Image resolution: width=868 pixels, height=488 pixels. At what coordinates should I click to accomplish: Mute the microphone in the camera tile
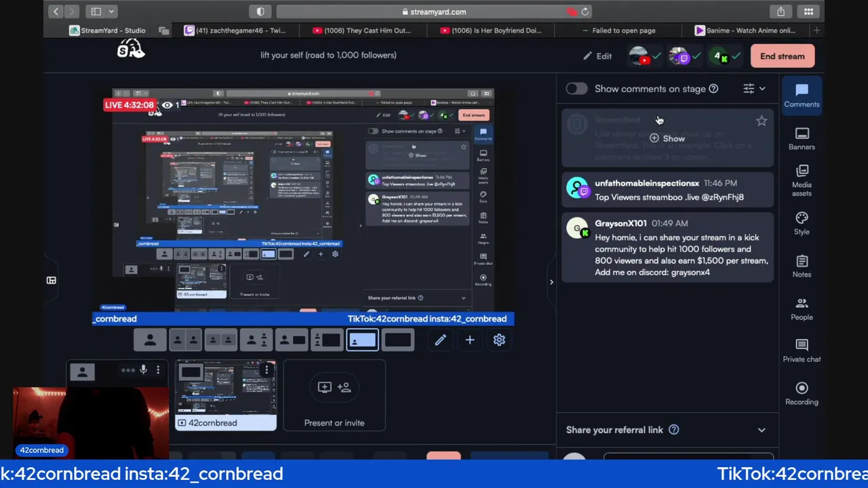click(143, 370)
